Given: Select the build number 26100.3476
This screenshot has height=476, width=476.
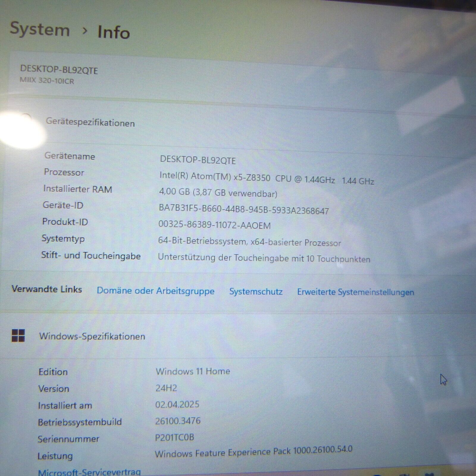Looking at the screenshot, I should point(178,421).
